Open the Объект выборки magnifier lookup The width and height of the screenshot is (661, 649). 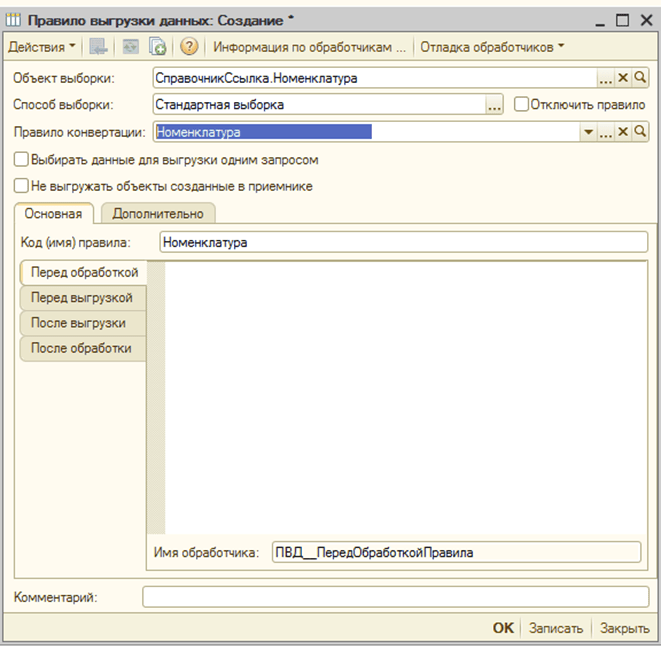point(640,78)
